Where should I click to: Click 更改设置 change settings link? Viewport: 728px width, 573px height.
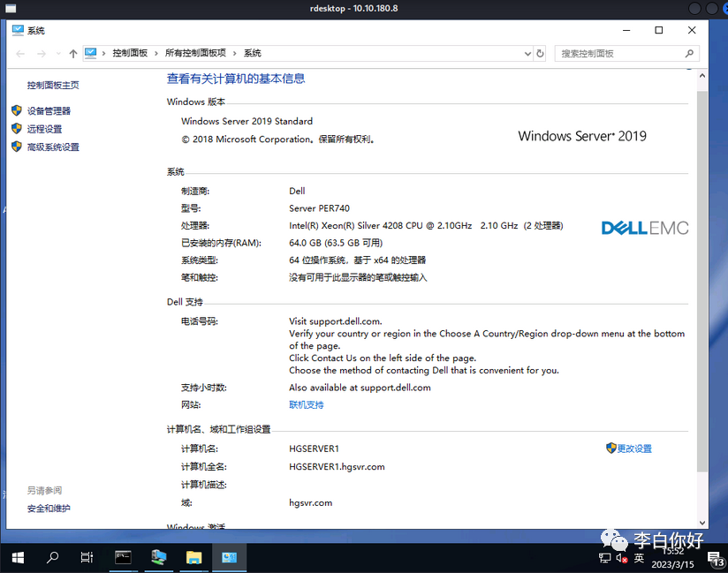[634, 449]
